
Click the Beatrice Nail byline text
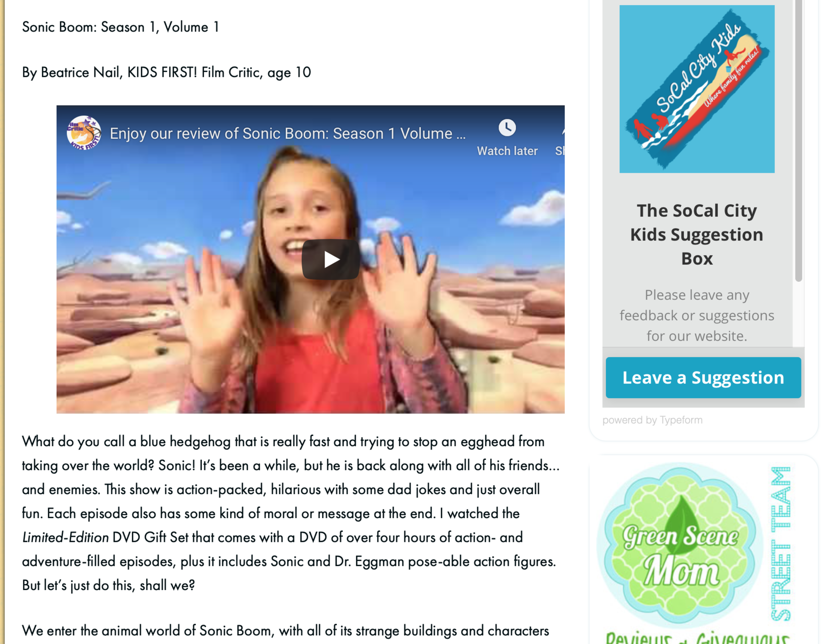[167, 73]
